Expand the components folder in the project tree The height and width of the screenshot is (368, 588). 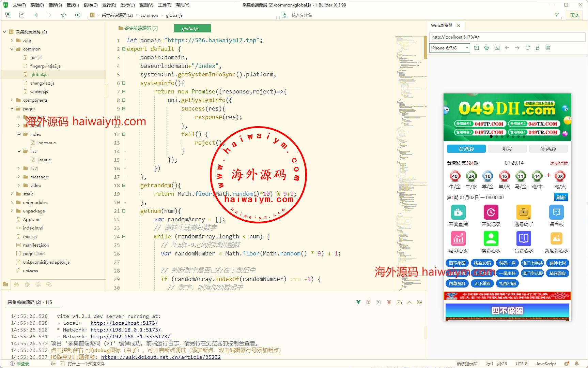click(x=12, y=100)
